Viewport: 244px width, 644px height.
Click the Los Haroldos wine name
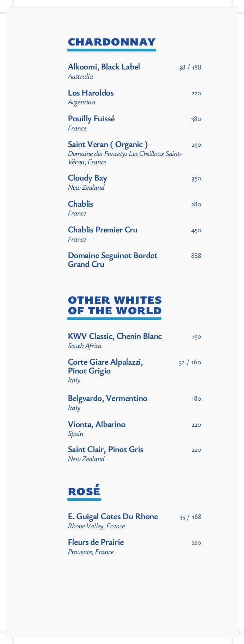click(91, 93)
